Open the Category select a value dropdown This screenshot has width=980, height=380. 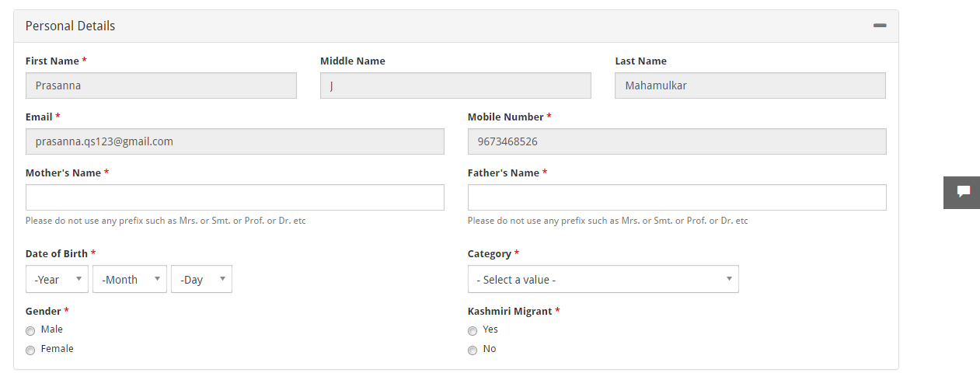tap(603, 279)
